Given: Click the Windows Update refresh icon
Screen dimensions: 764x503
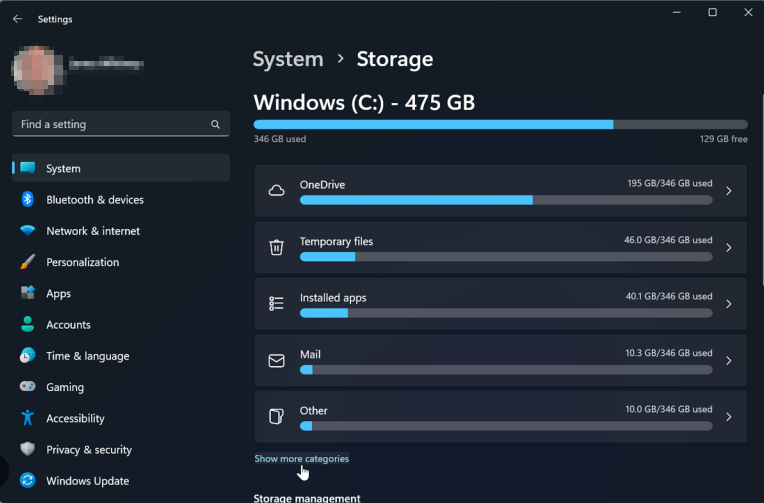Looking at the screenshot, I should (28, 480).
